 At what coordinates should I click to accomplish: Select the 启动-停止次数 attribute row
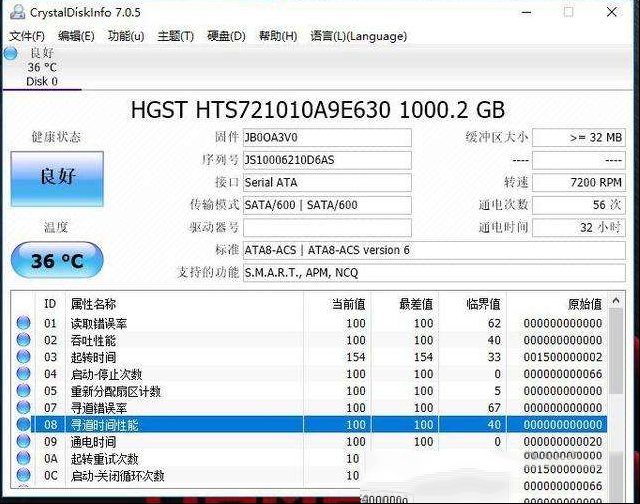tap(309, 374)
